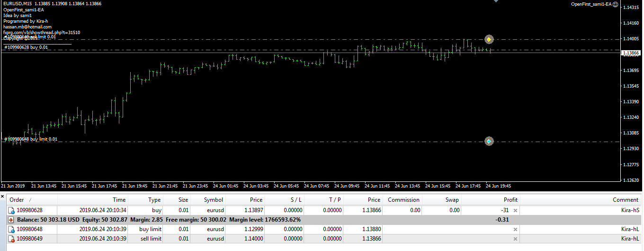
Task: Click the red arrow icon beside Balance
Action: click(x=11, y=220)
